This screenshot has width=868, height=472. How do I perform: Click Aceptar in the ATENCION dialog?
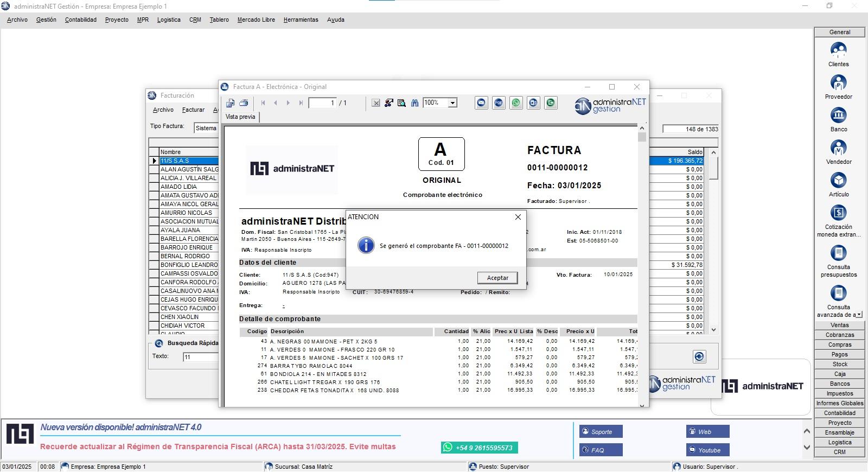point(497,278)
